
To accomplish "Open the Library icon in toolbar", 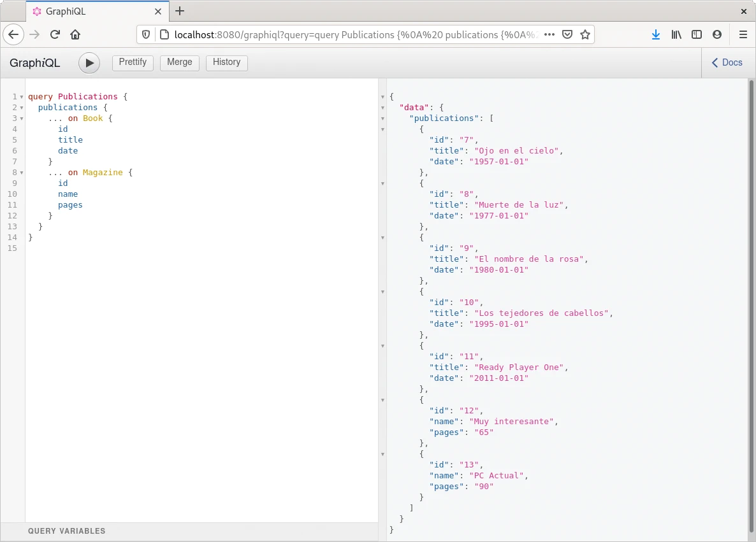I will pyautogui.click(x=676, y=34).
